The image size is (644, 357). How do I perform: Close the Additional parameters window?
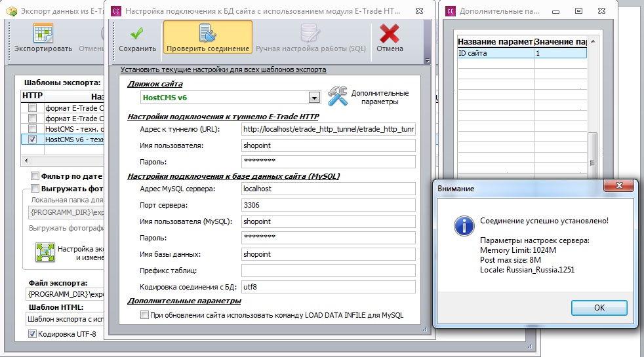pyautogui.click(x=601, y=11)
